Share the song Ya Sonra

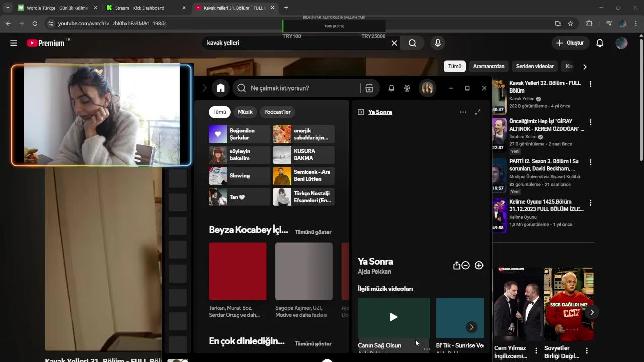(x=456, y=265)
